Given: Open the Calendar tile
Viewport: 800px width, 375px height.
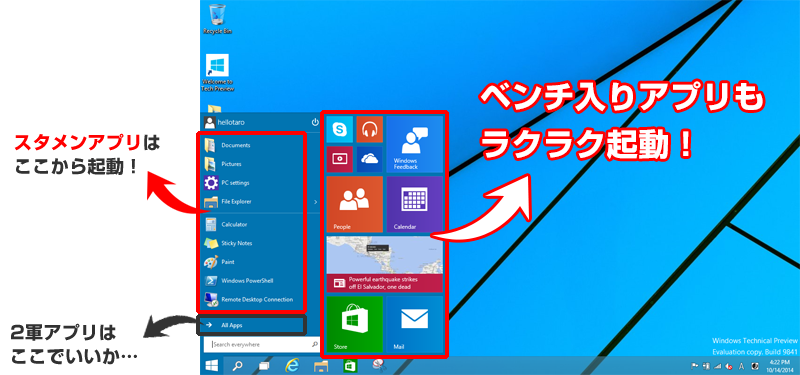Looking at the screenshot, I should tap(414, 204).
